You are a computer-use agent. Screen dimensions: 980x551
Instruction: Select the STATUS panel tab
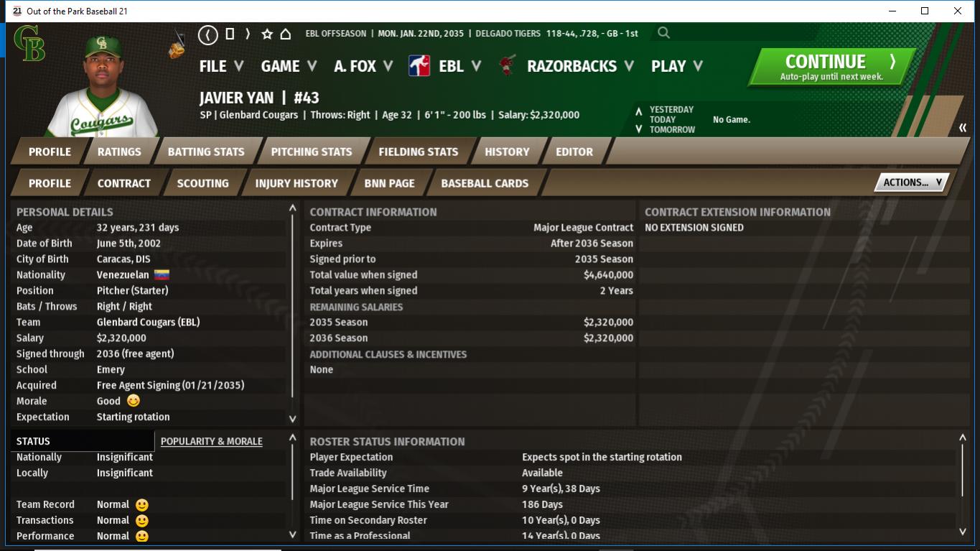click(x=83, y=441)
